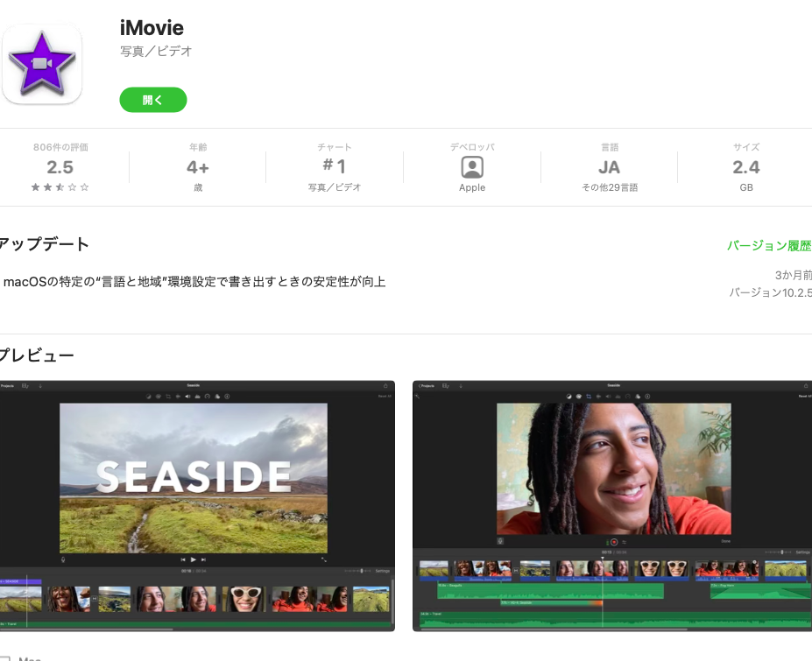Click the その他29言語 label
This screenshot has height=661, width=812.
tap(610, 187)
